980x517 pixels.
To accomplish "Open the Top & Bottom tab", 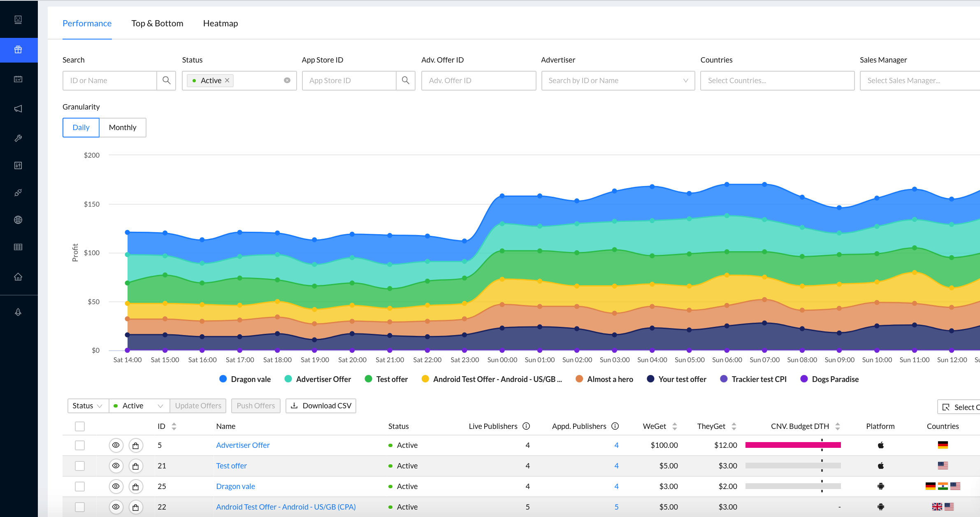I will pos(157,23).
